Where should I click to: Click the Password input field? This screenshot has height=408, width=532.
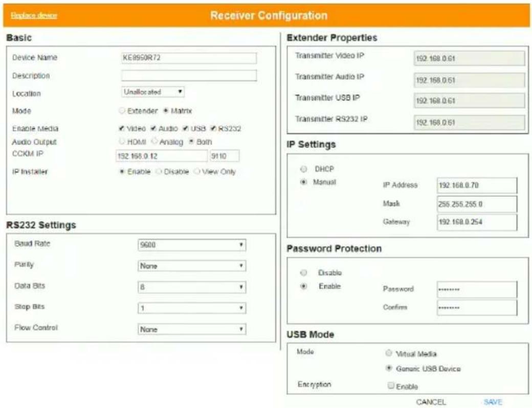[x=477, y=289]
